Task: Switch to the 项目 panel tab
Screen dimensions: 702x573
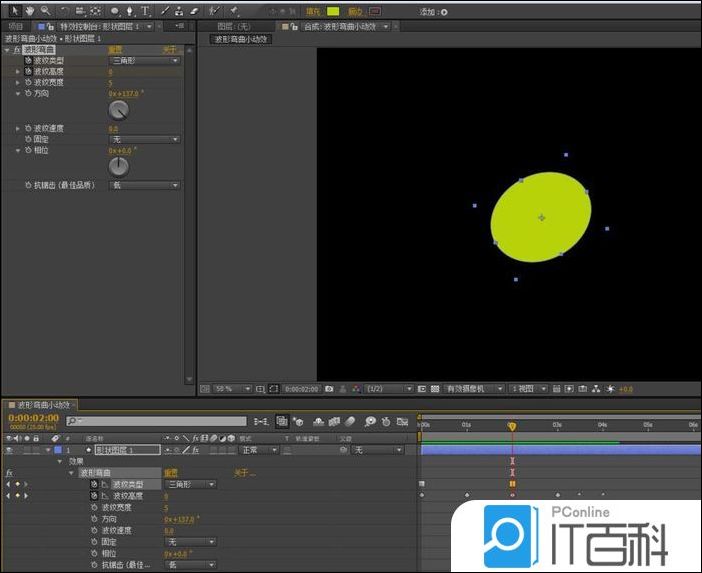Action: (x=15, y=26)
